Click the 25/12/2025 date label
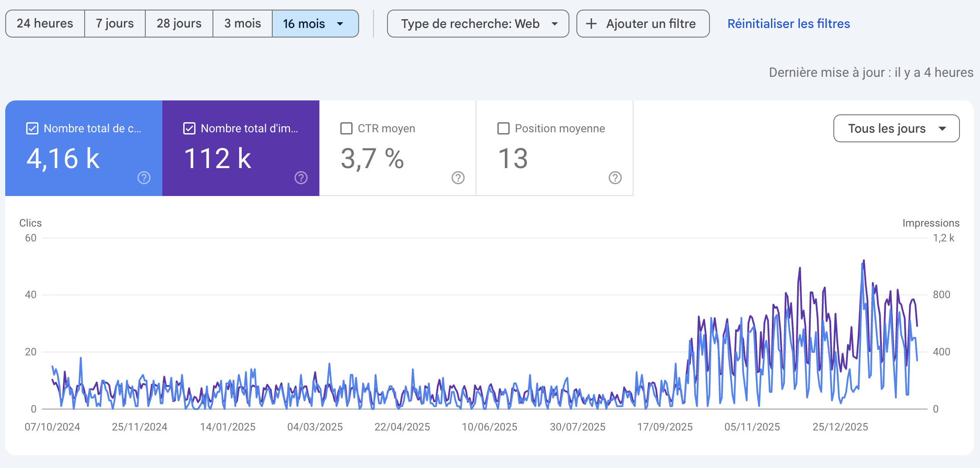The image size is (980, 468). tap(840, 427)
